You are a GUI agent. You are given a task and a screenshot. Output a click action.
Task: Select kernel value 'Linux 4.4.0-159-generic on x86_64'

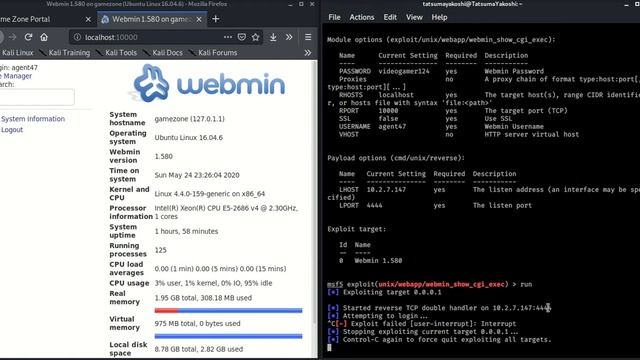coord(209,194)
